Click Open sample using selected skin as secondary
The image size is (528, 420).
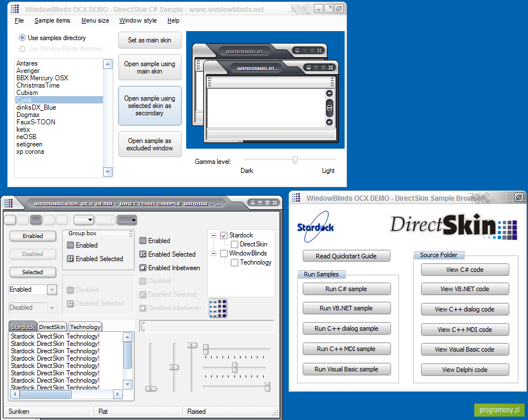coord(150,106)
